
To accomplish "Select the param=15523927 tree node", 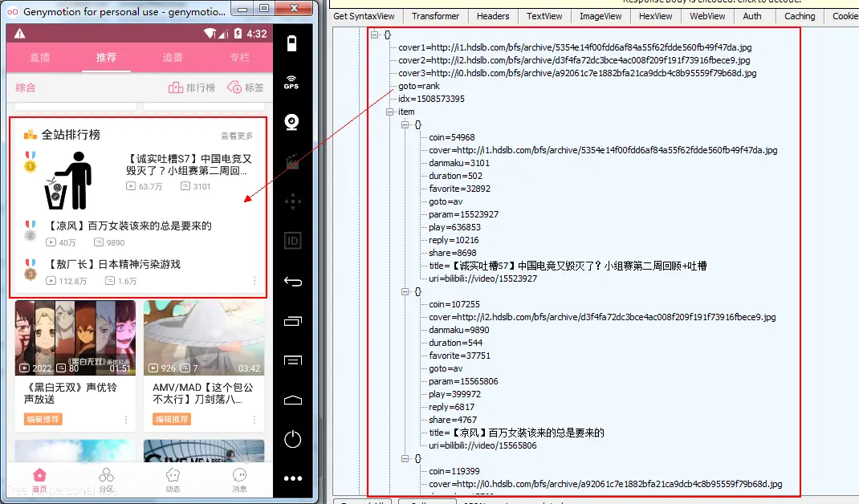I will [x=463, y=215].
